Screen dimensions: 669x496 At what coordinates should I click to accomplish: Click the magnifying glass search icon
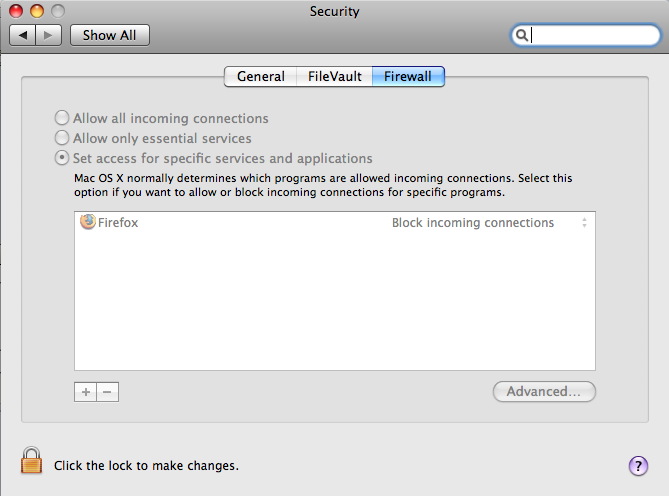[522, 36]
